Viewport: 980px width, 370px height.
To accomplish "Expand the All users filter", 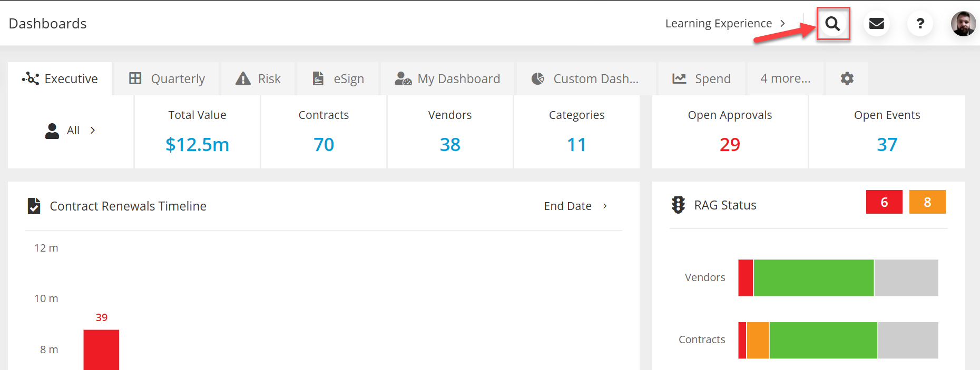I will pos(71,131).
